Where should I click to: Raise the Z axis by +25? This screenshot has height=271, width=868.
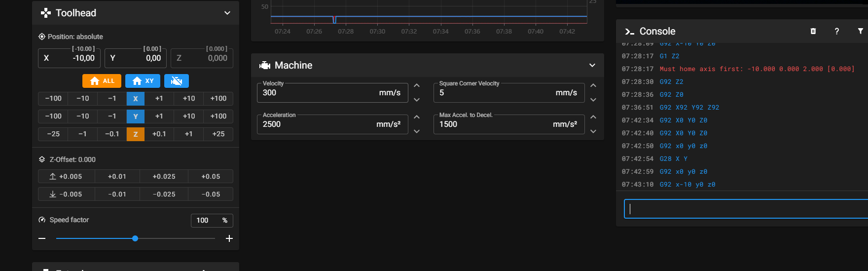click(218, 134)
